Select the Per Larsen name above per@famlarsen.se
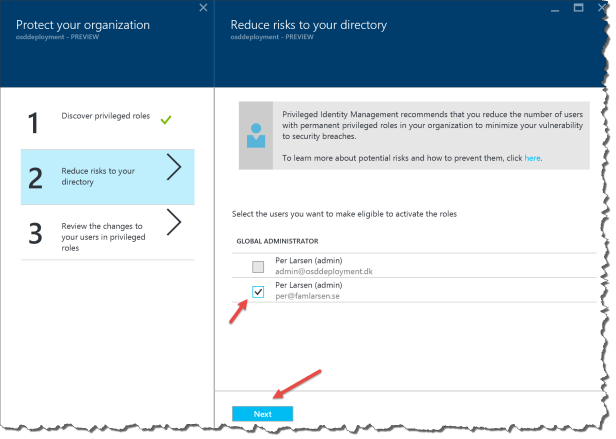Image resolution: width=616 pixels, height=439 pixels. click(x=309, y=286)
